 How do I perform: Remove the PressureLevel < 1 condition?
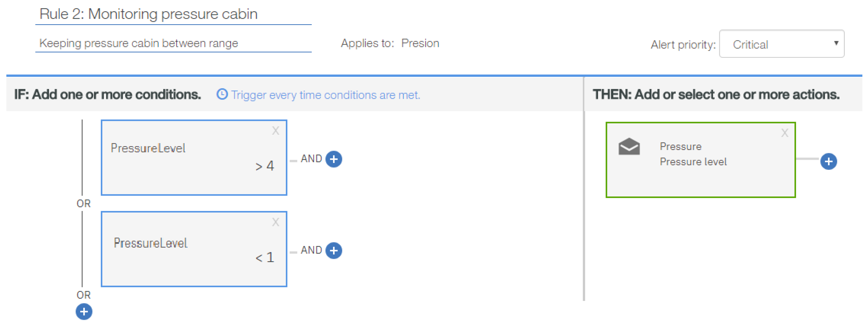(275, 222)
